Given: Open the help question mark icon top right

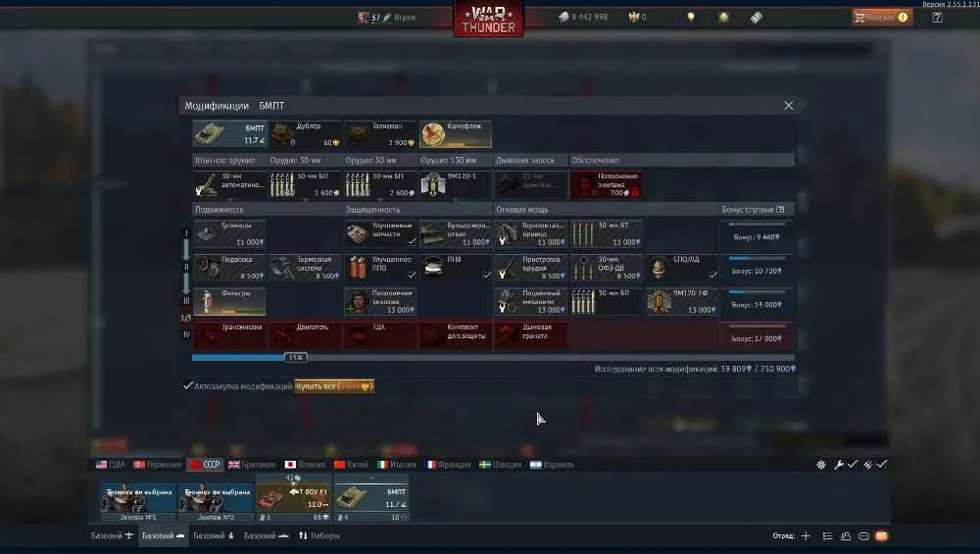Looking at the screenshot, I should pos(937,18).
